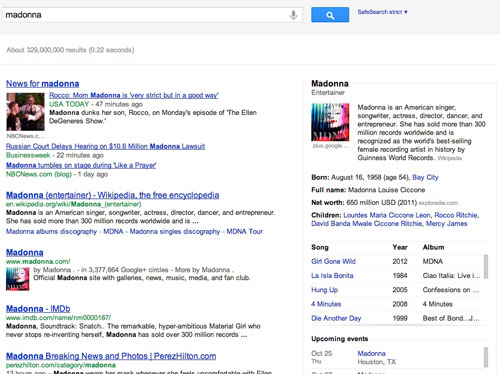The image size is (500, 374).
Task: Click the songs list scrollbar
Action: [486, 267]
